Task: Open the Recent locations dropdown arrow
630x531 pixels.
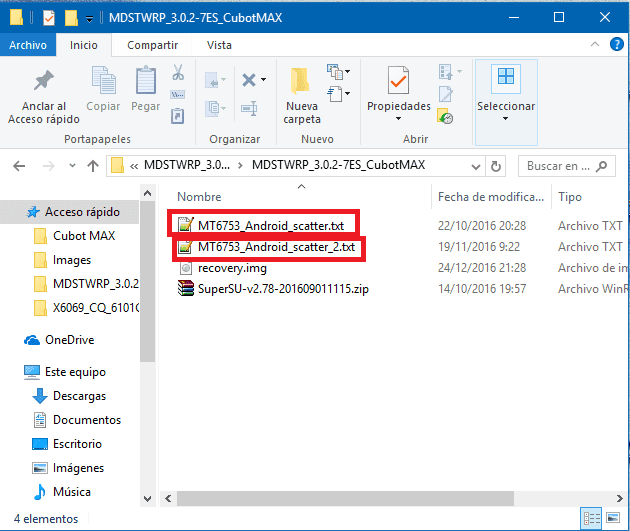Action: [72, 165]
